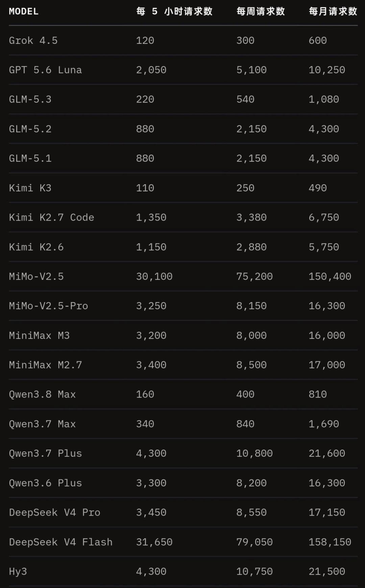Click the 158,150 monthly value
The image size is (365, 588).
click(x=330, y=542)
